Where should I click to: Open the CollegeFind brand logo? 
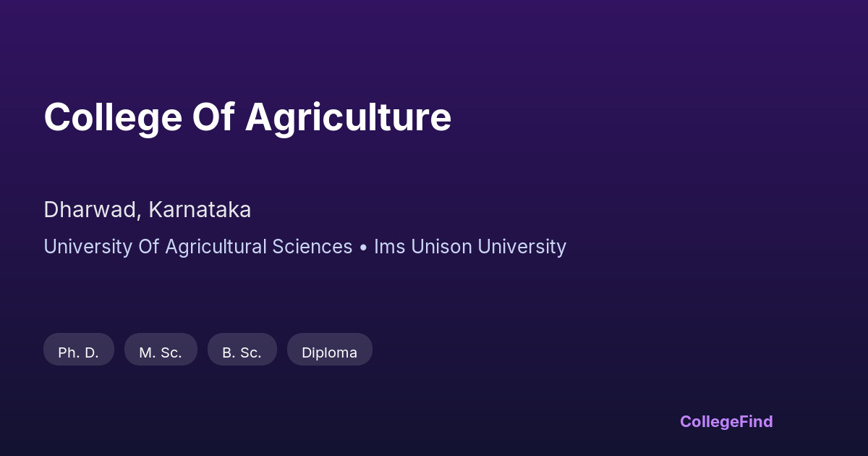[726, 421]
